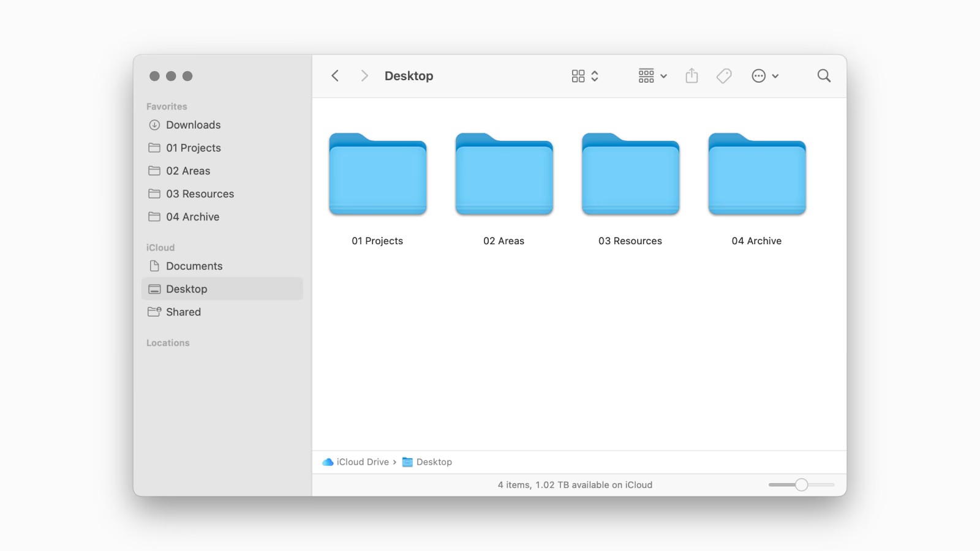
Task: Click the status bar item count text
Action: 575,485
